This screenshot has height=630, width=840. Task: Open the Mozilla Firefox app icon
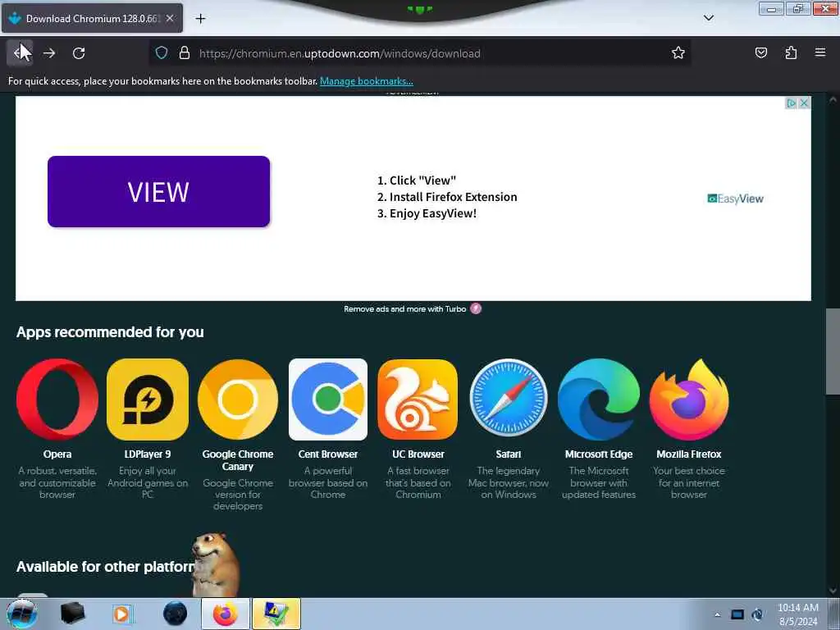(689, 399)
